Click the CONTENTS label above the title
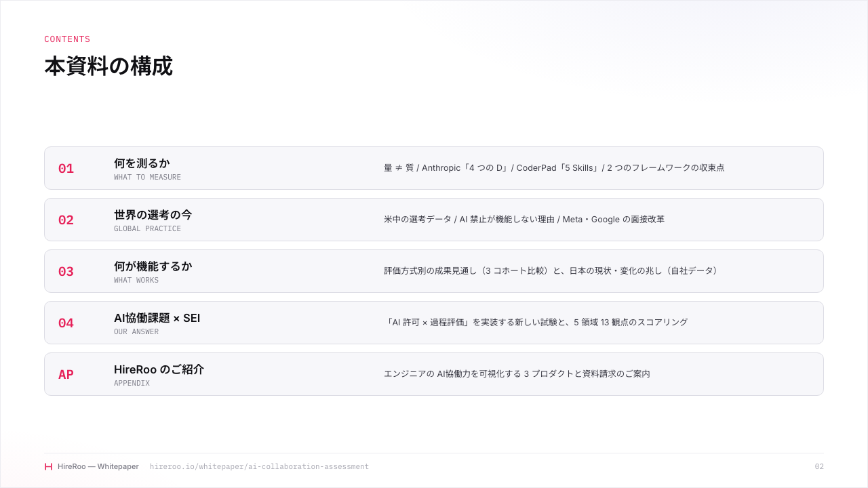 pyautogui.click(x=67, y=39)
